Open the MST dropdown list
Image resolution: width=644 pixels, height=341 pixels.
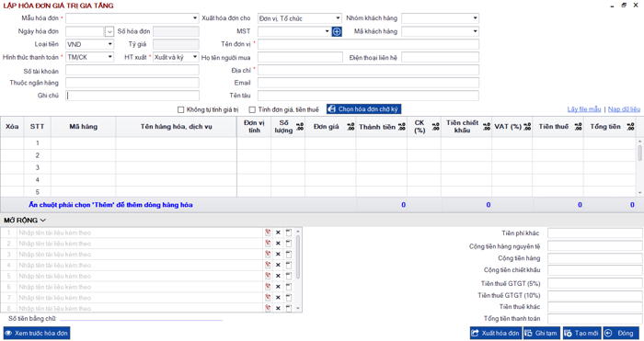(327, 31)
